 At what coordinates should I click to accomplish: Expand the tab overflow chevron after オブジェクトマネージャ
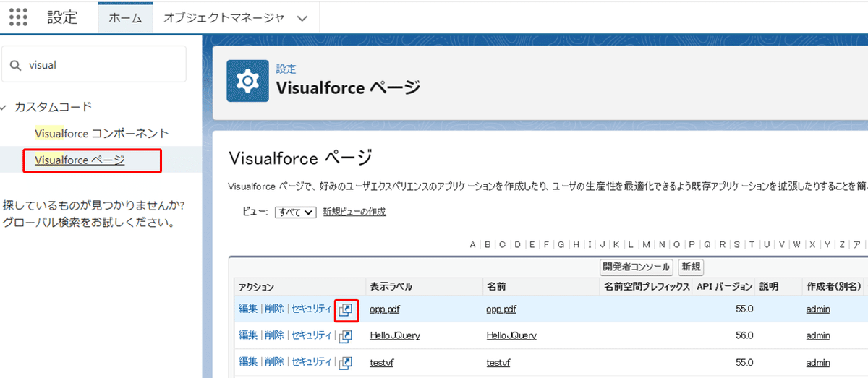point(302,18)
